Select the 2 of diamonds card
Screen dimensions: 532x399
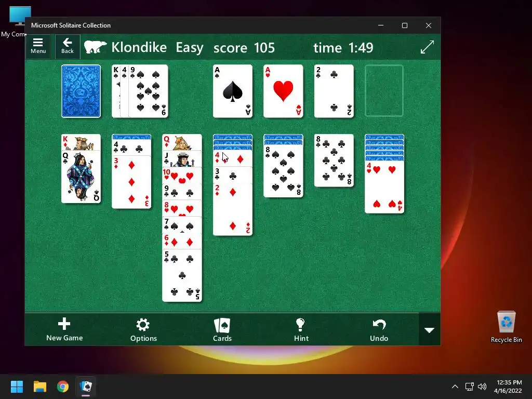click(233, 209)
